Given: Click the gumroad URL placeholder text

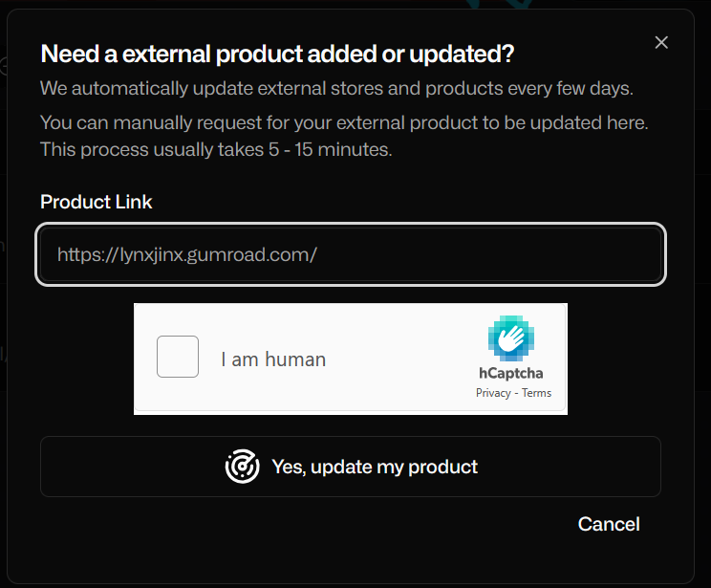Looking at the screenshot, I should click(x=186, y=254).
